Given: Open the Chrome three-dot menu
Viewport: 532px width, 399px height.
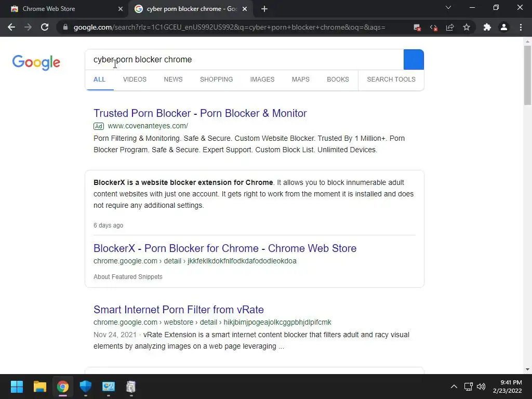Looking at the screenshot, I should pyautogui.click(x=521, y=27).
